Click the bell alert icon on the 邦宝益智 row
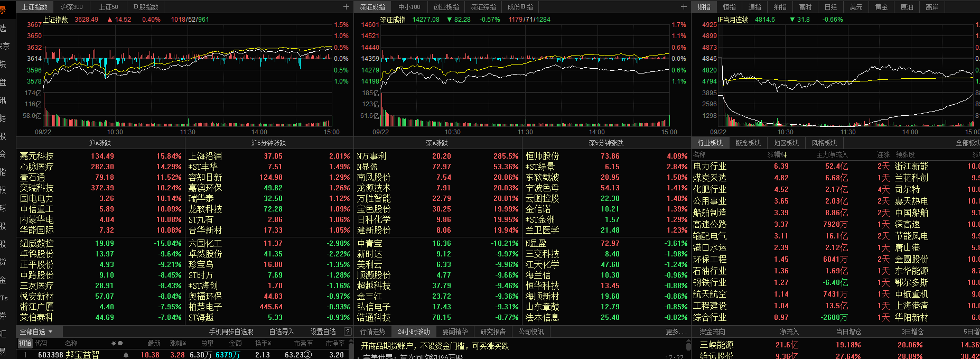Image resolution: width=980 pixels, height=359 pixels. coord(126,355)
